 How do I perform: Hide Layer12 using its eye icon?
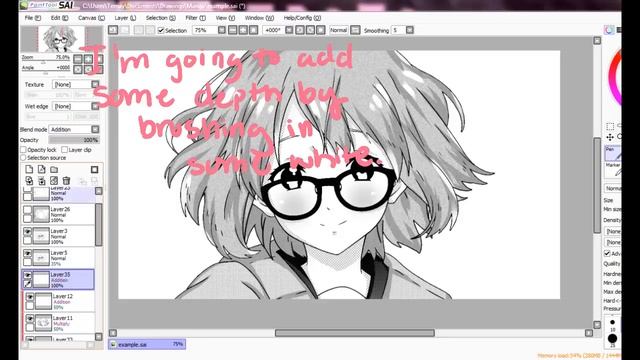[30, 297]
